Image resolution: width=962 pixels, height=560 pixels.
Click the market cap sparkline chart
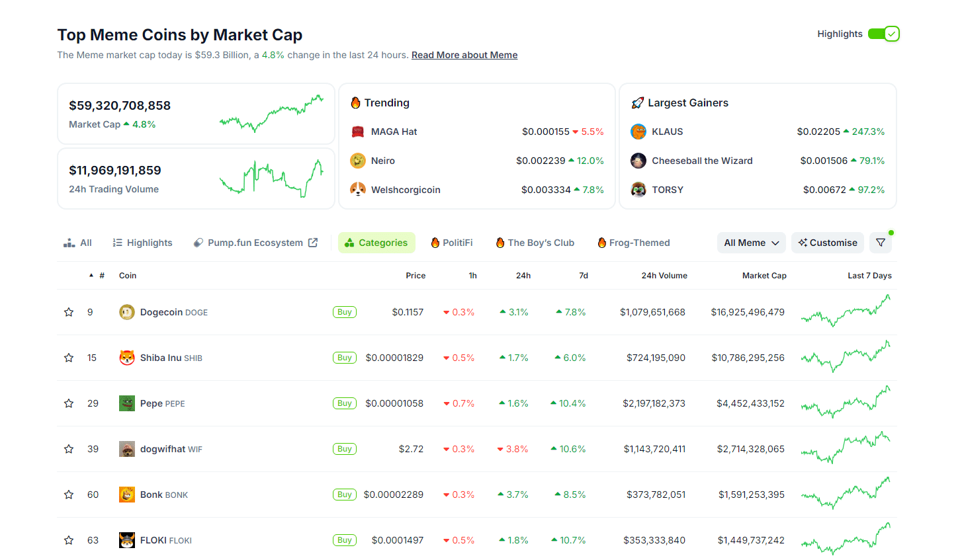(271, 113)
